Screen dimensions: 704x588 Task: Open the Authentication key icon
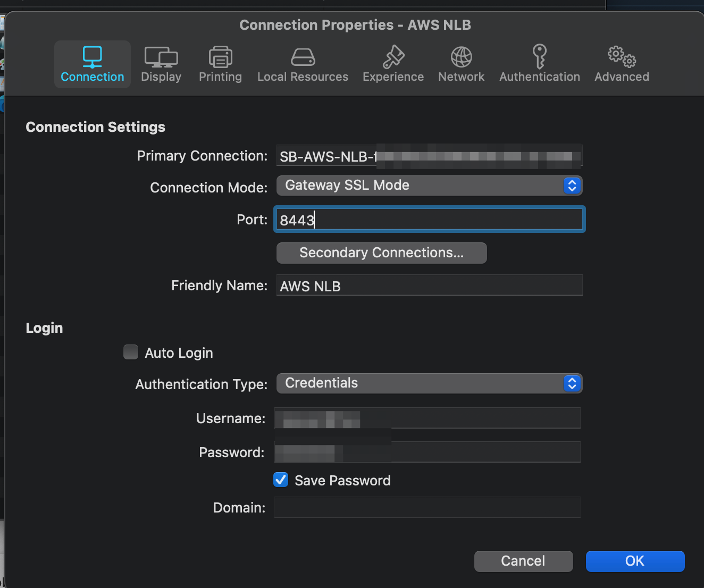[x=539, y=56]
